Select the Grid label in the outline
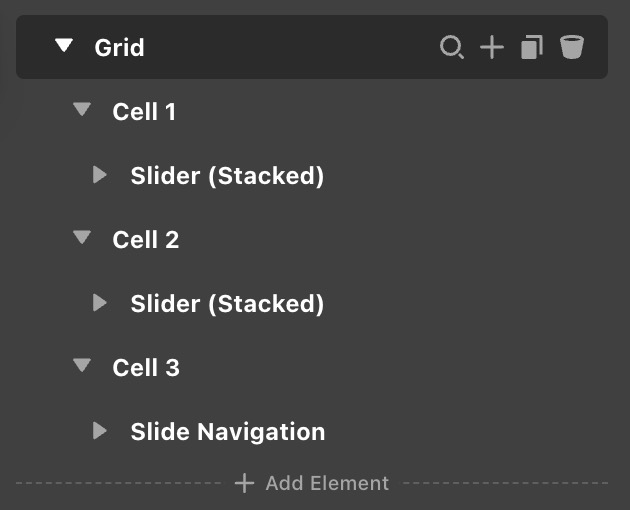This screenshot has width=630, height=510. (119, 47)
